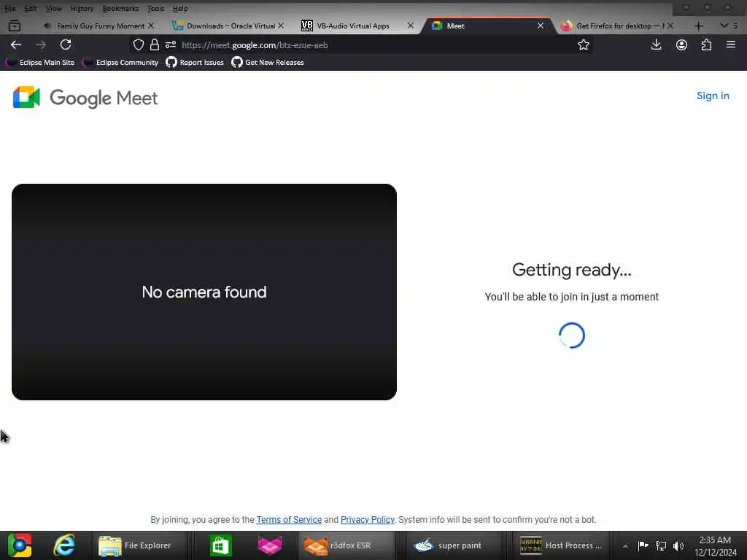Open Eclipse Community bookmark
Viewport: 747px width, 560px height.
120,63
